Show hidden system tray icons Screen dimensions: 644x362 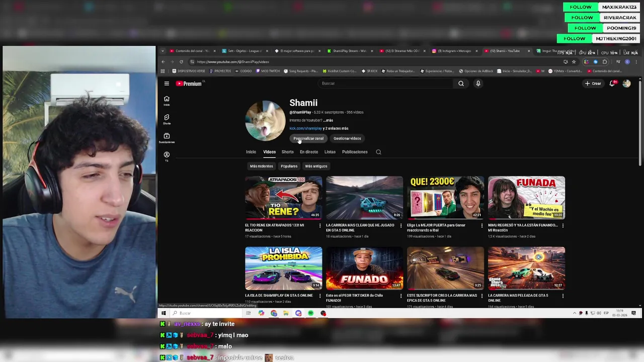tap(575, 313)
